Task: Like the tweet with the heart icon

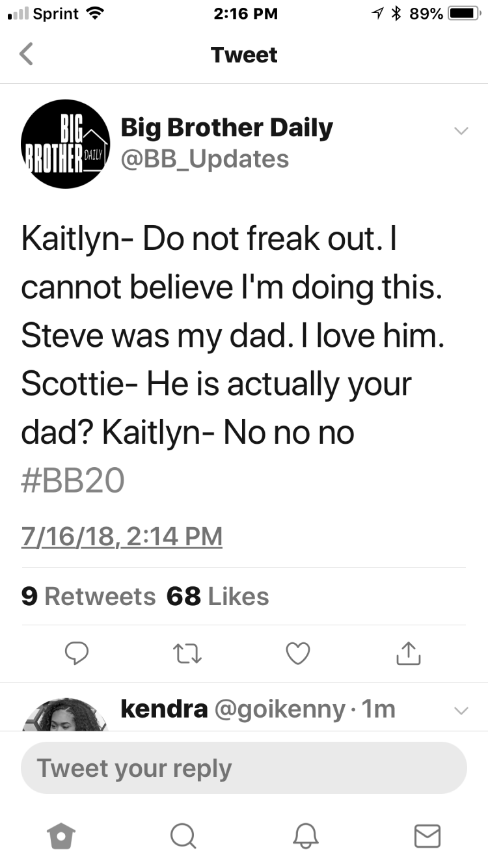Action: point(299,653)
